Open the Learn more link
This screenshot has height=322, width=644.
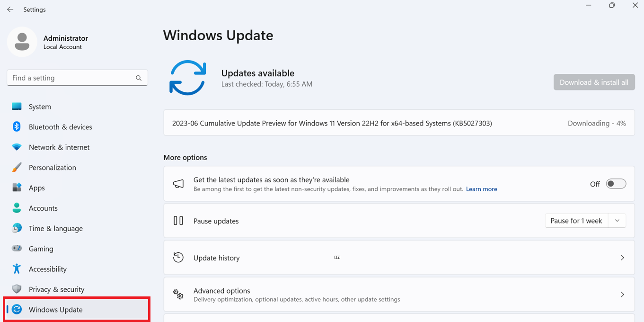click(x=481, y=189)
